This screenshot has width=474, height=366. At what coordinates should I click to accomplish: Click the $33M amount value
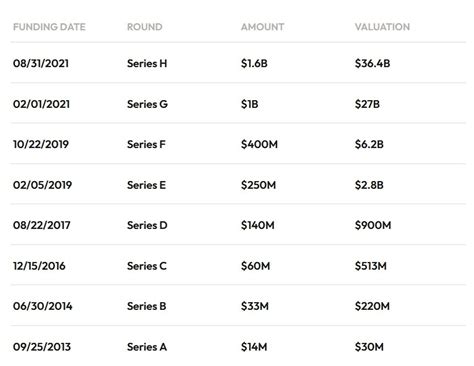pyautogui.click(x=255, y=306)
